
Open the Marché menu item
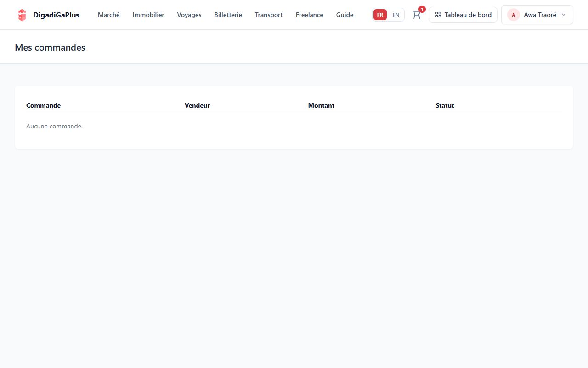point(109,15)
